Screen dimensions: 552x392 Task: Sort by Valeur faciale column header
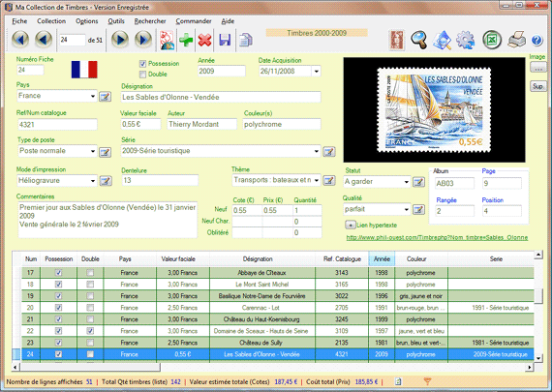(178, 259)
